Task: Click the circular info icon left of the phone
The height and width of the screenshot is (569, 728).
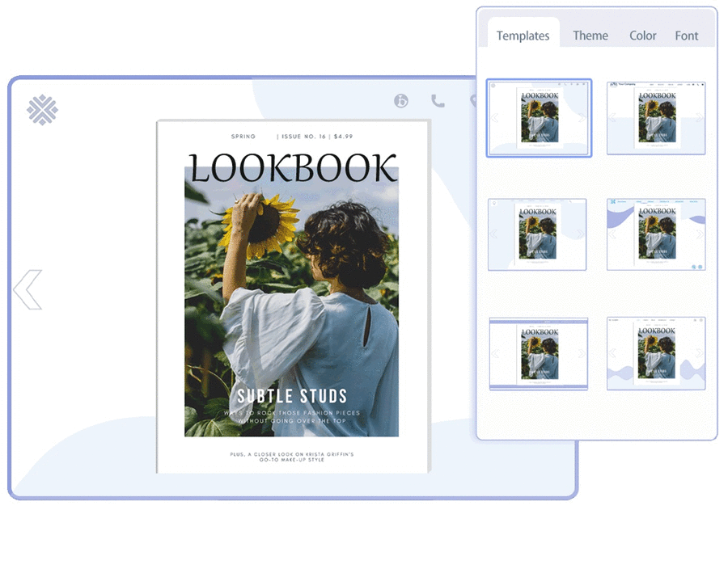Action: pyautogui.click(x=401, y=101)
